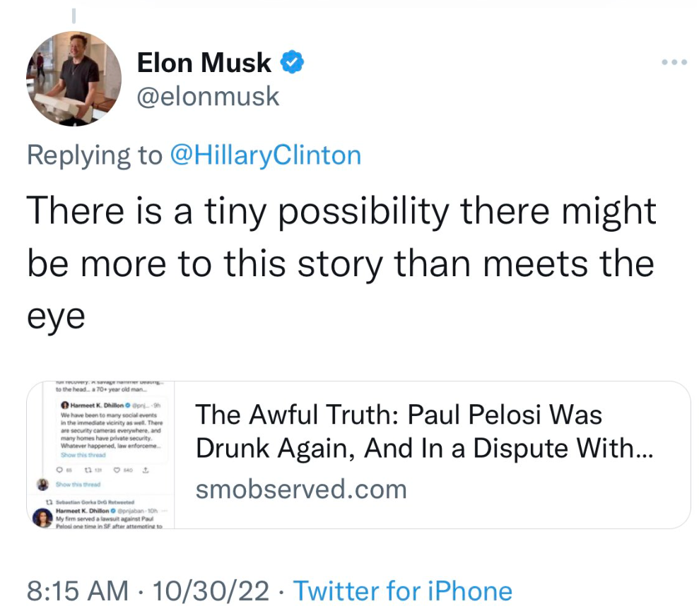Open the three-dot more options menu
699x616 pixels.
point(674,62)
